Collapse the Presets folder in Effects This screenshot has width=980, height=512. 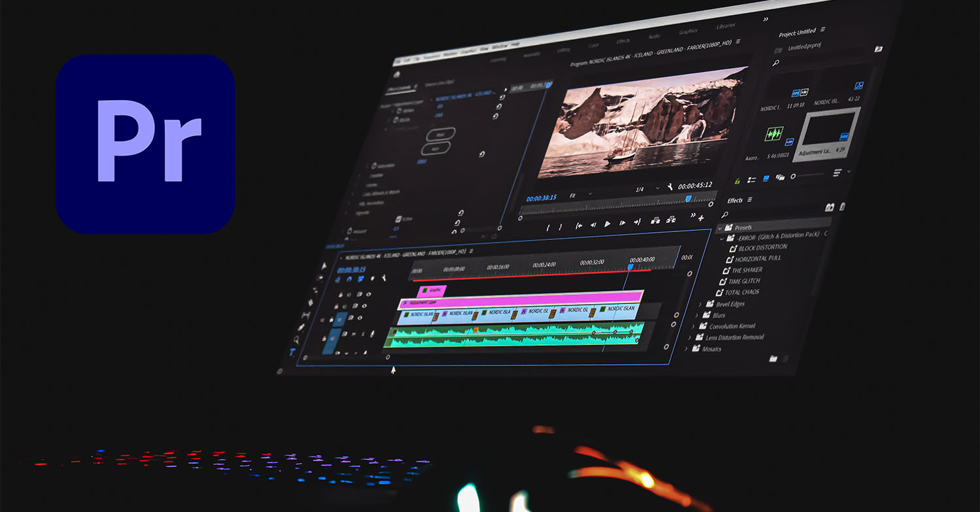(x=720, y=228)
